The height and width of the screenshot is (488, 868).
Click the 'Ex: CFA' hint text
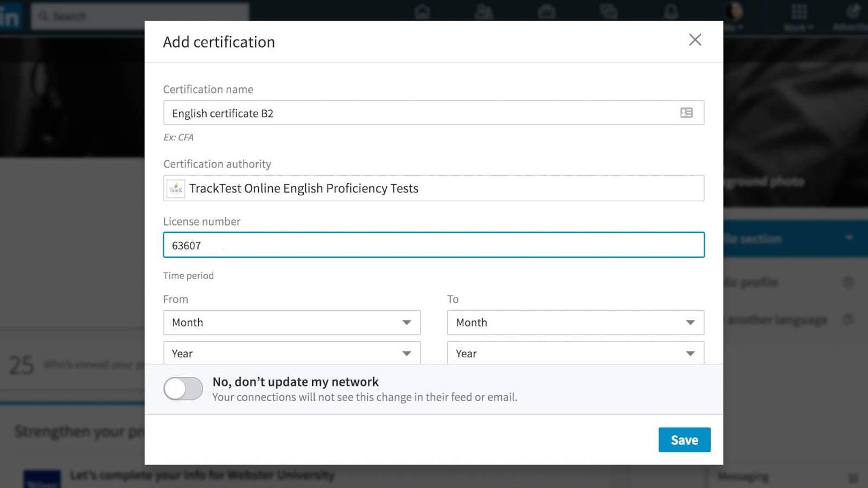pos(178,137)
